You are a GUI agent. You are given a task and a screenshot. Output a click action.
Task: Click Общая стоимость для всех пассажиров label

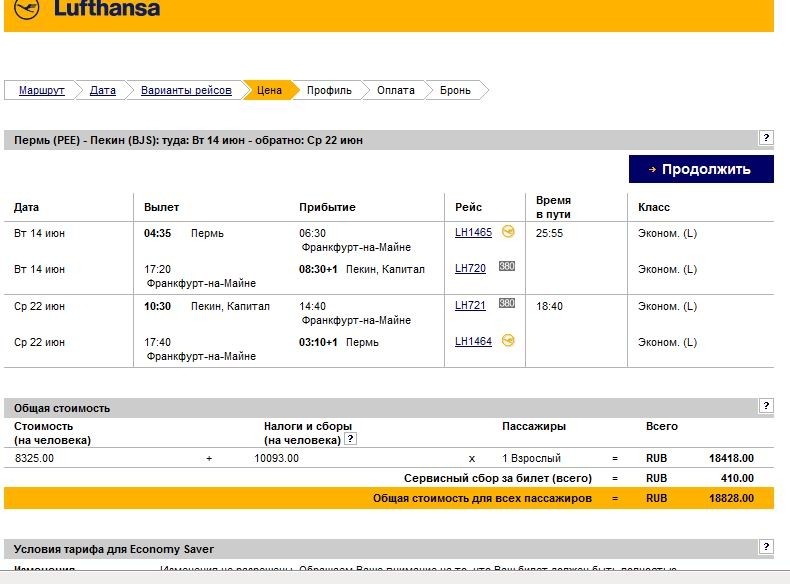click(482, 498)
